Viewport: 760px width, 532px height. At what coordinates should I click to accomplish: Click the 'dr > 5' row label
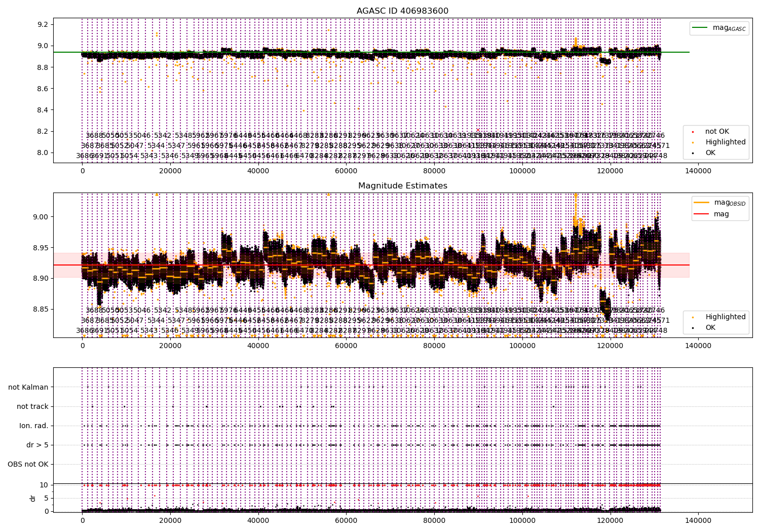pos(37,445)
